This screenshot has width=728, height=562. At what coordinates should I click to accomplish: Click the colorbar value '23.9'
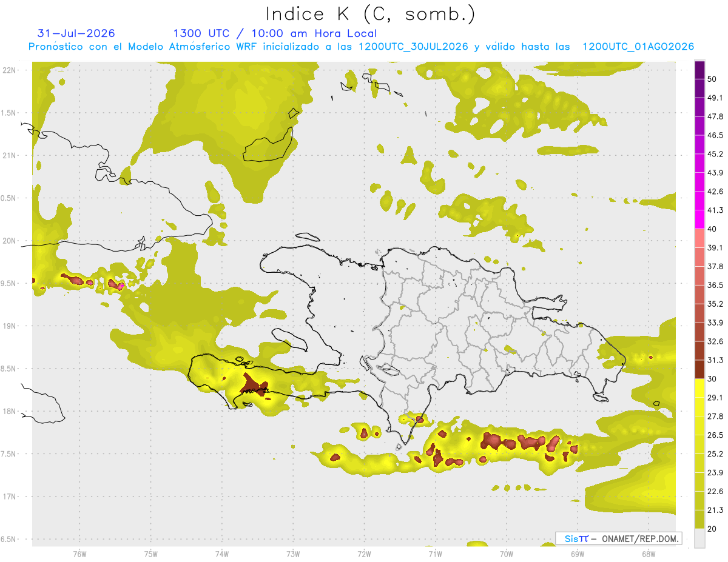click(x=715, y=473)
